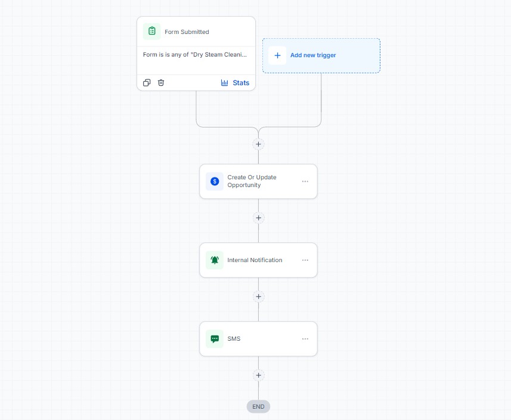Click the dollar icon on Opportunity step
The image size is (511, 420).
click(215, 181)
